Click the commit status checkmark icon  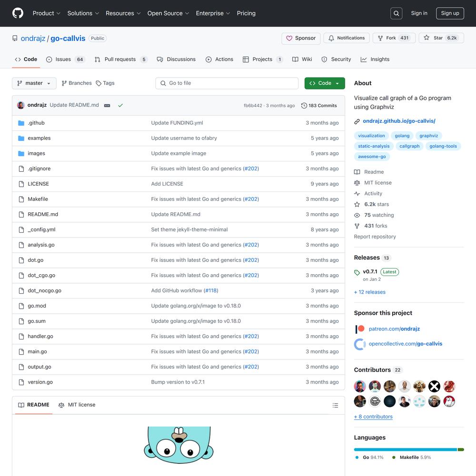pyautogui.click(x=120, y=105)
